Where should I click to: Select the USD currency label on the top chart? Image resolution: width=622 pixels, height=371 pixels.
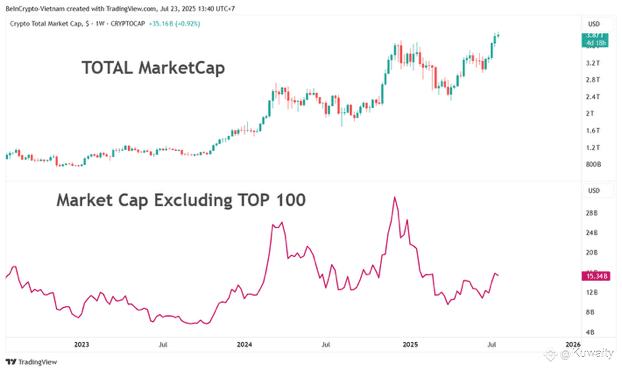pyautogui.click(x=594, y=24)
